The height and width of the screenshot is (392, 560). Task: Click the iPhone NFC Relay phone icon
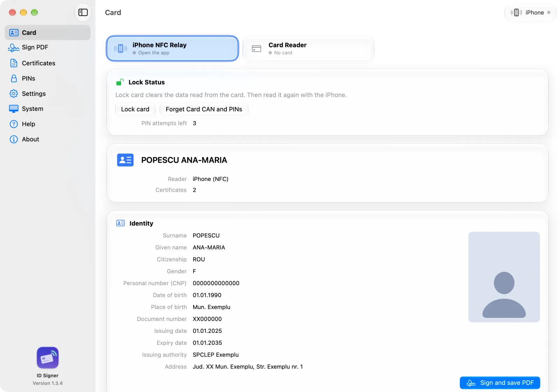point(120,48)
